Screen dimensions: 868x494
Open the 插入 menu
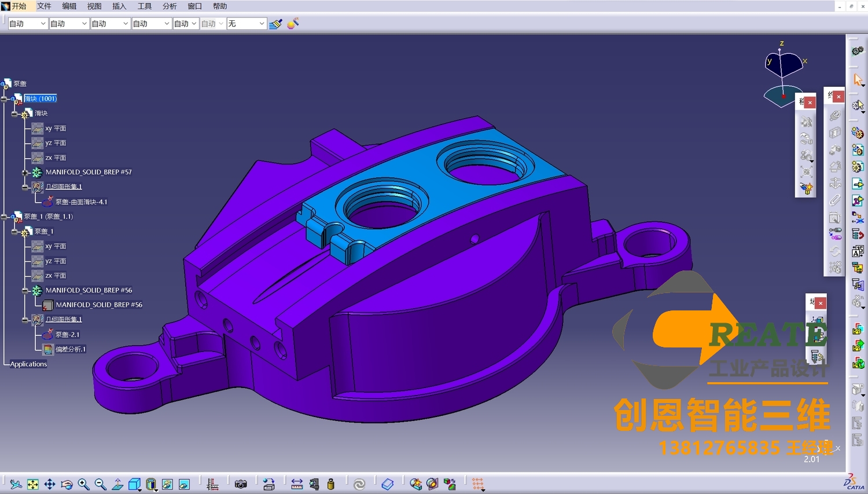pyautogui.click(x=119, y=6)
